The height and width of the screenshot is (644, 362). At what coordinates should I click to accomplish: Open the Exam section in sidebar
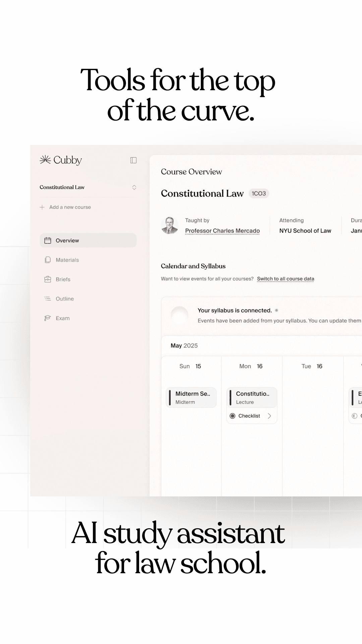[63, 318]
